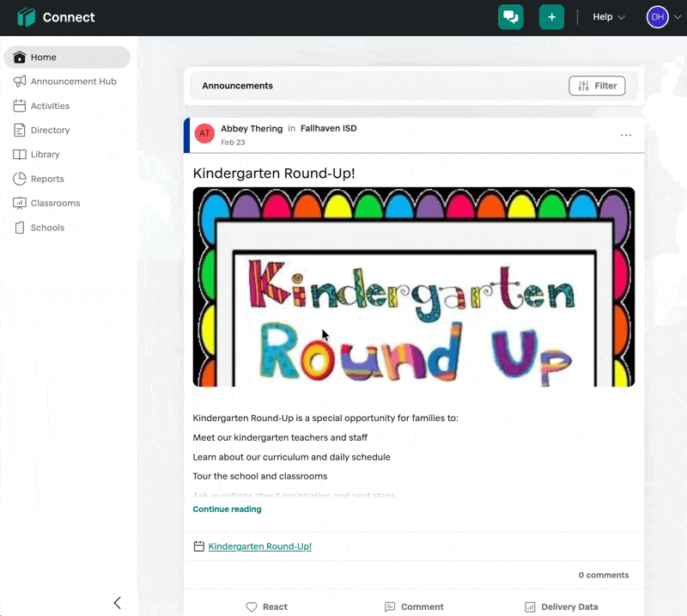Click the Filter button
This screenshot has width=687, height=616.
point(597,86)
